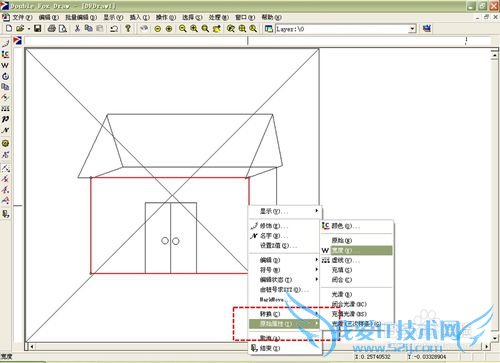Zoom in with the magnifier plus icon

(x=194, y=29)
